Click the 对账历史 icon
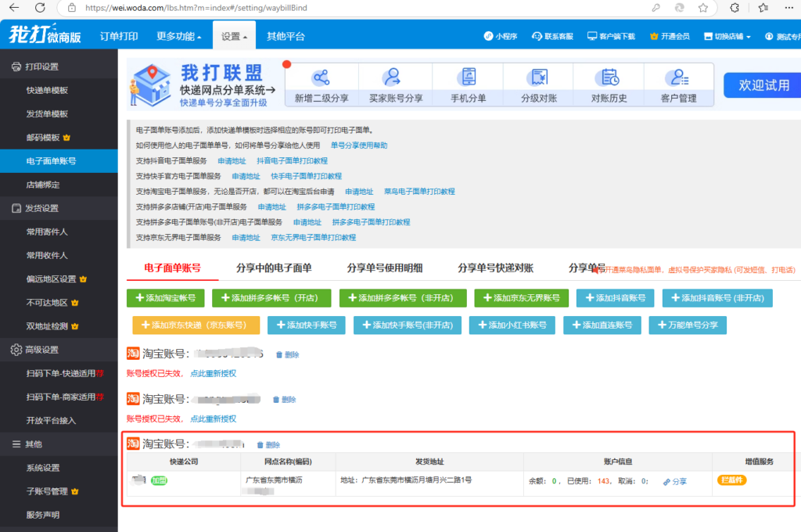 [609, 77]
